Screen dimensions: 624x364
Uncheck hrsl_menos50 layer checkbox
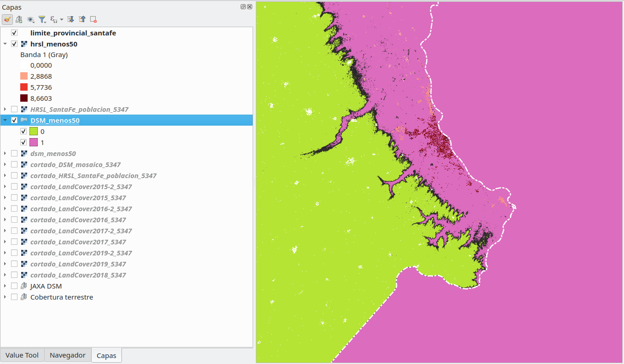[x=14, y=44]
